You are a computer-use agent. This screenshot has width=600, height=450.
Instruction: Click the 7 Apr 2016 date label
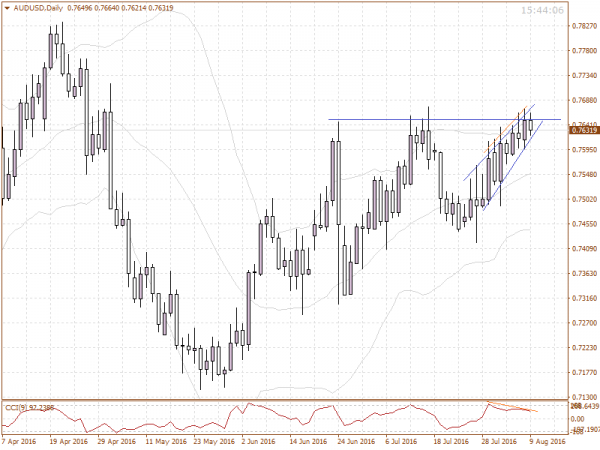[x=20, y=439]
